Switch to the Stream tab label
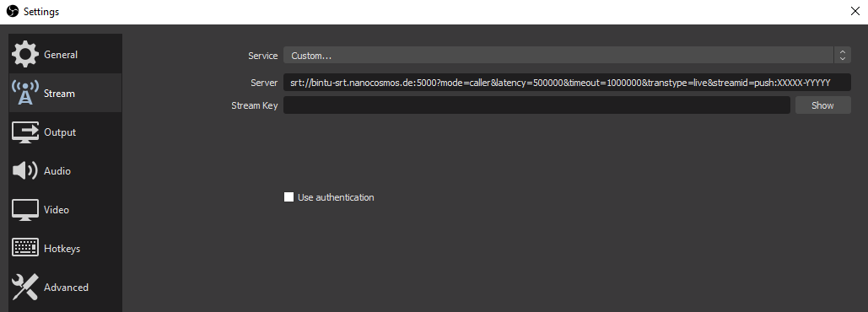The height and width of the screenshot is (312, 868). [59, 94]
